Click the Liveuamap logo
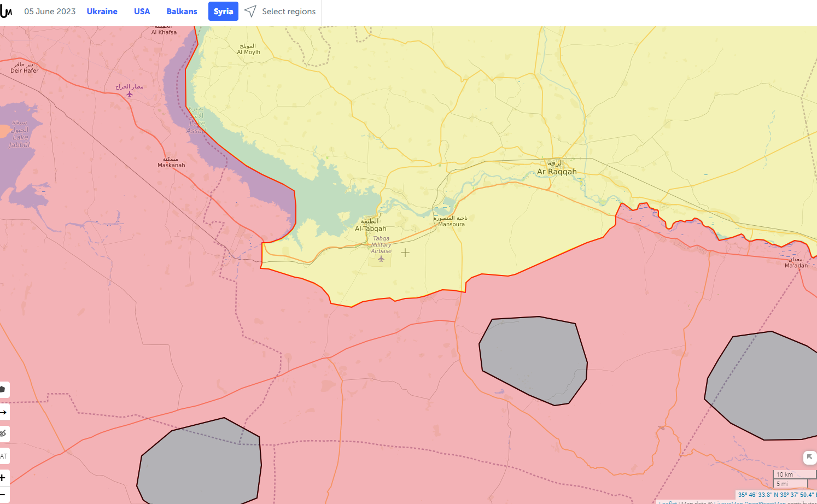The image size is (817, 504). [6, 11]
